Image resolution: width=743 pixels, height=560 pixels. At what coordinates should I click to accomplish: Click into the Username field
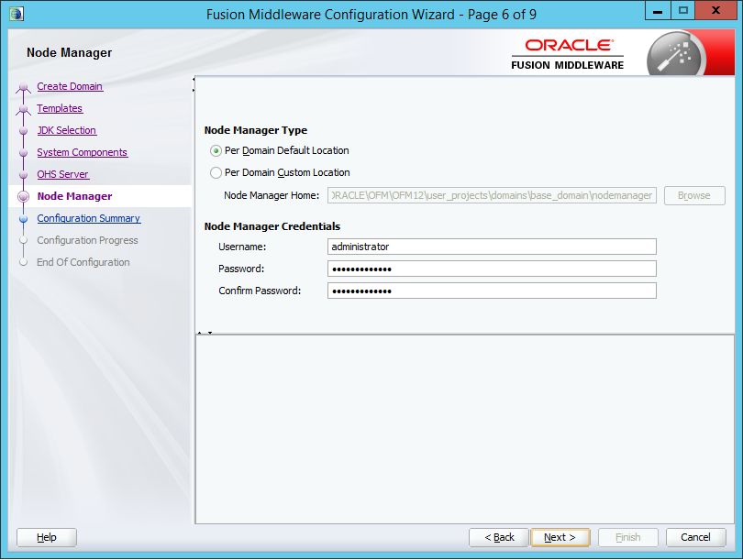492,247
